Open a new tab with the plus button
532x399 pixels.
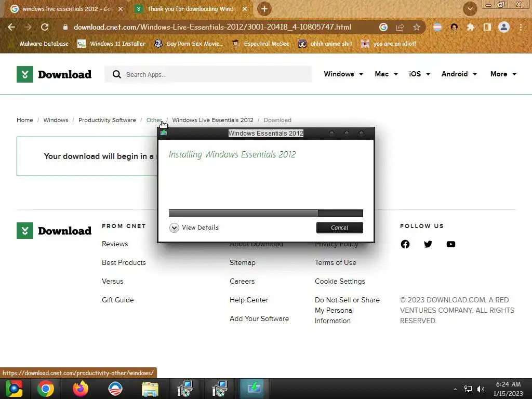[264, 9]
